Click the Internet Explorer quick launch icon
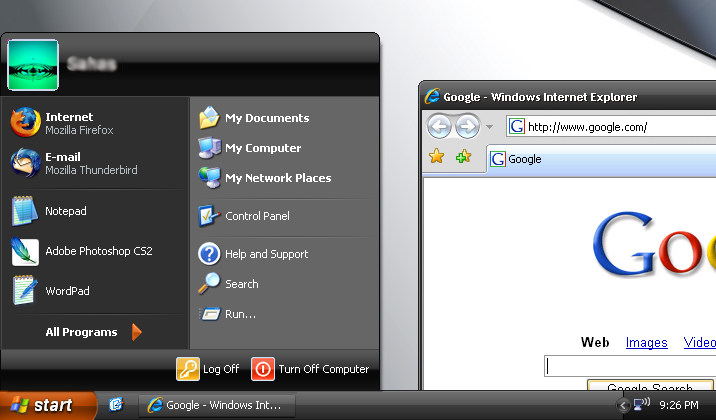 [x=116, y=405]
